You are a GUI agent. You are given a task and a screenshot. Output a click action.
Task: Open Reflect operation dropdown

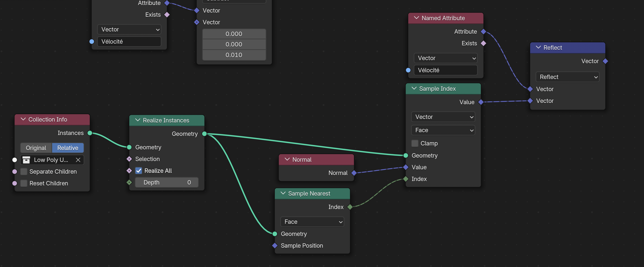568,77
